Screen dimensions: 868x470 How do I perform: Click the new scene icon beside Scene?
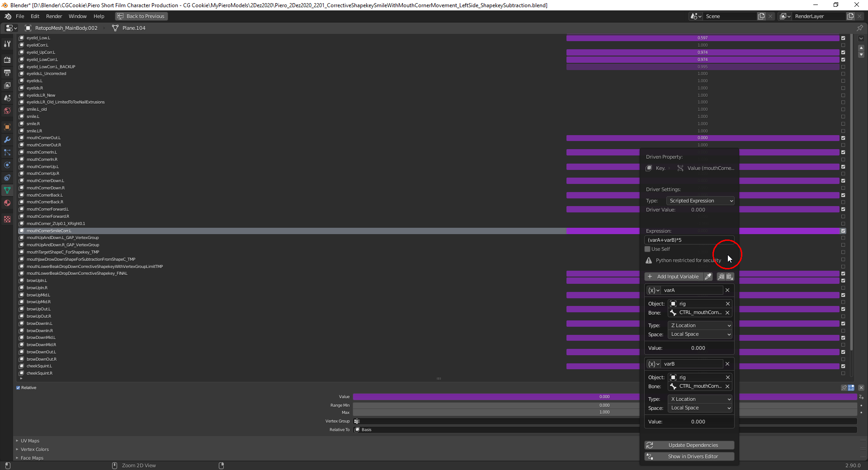pos(761,16)
